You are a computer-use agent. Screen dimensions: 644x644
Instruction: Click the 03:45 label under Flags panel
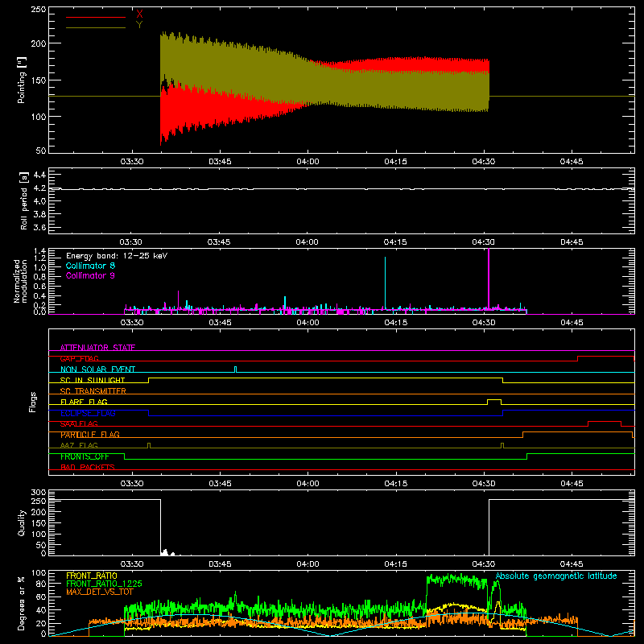tap(220, 484)
